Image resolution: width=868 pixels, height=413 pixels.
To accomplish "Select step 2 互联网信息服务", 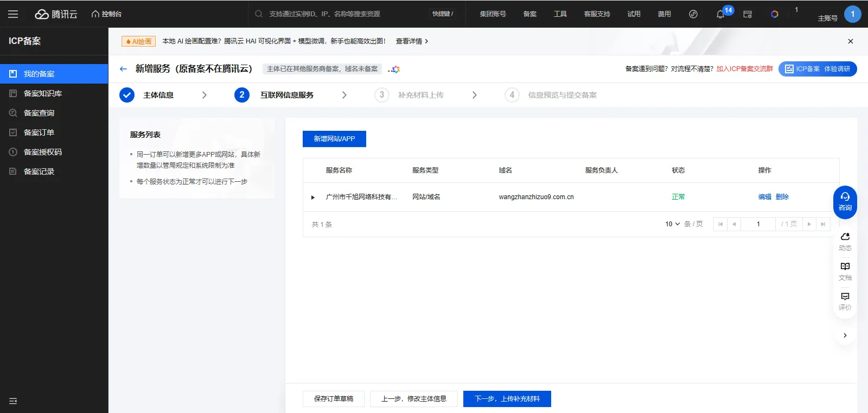I will tap(275, 95).
